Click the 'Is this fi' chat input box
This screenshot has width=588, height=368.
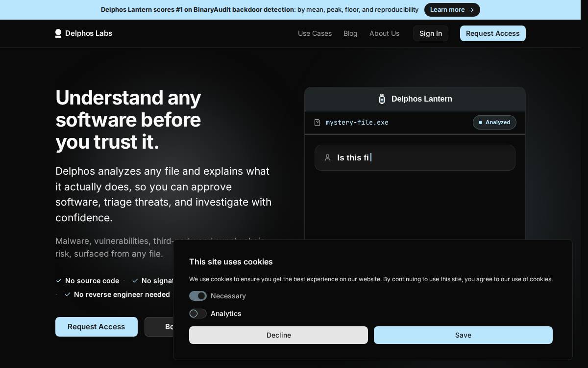click(x=415, y=158)
